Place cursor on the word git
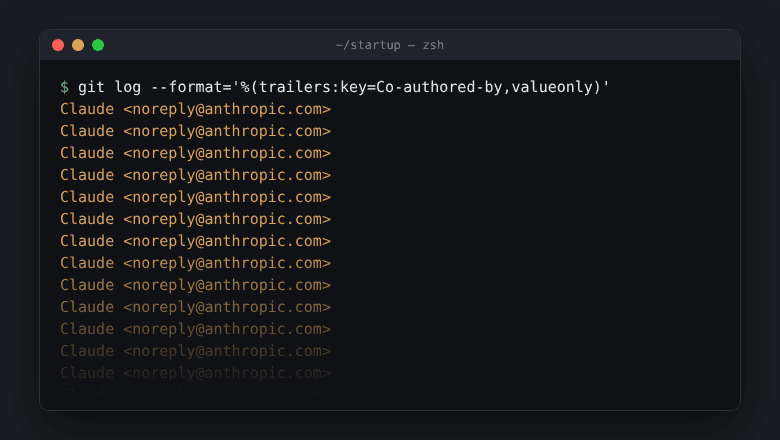The height and width of the screenshot is (440, 780). (x=91, y=87)
